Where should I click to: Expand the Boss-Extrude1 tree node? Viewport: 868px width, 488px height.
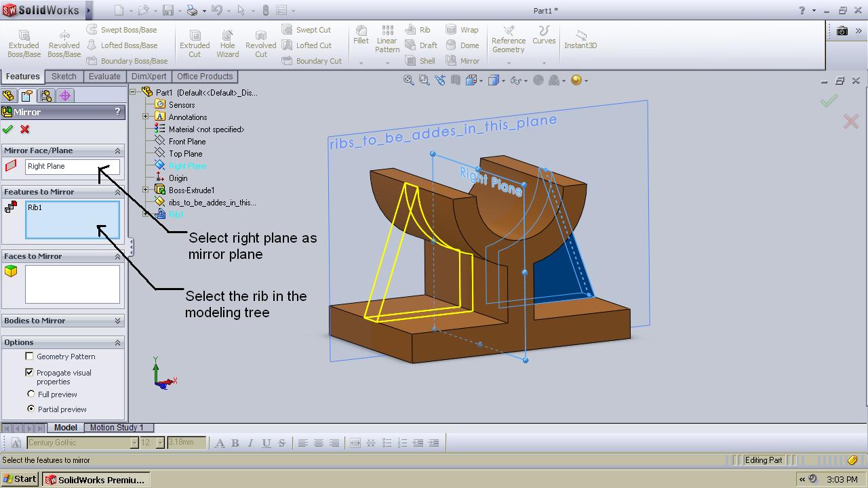[146, 190]
